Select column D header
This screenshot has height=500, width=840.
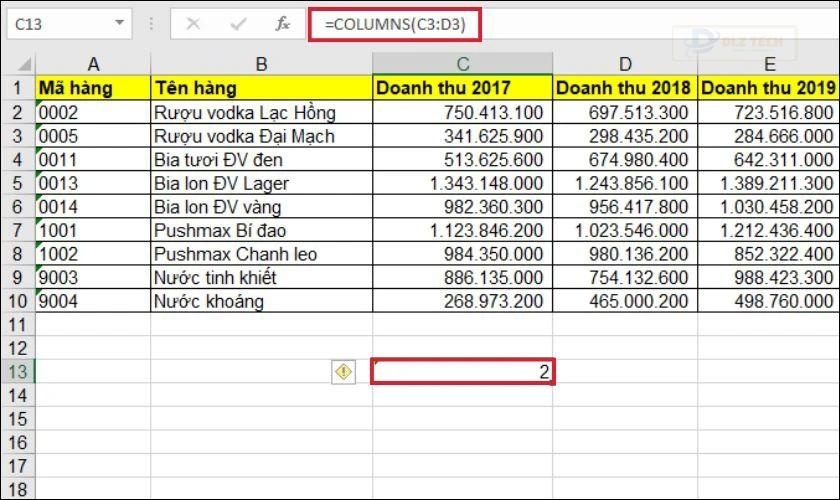click(x=625, y=64)
